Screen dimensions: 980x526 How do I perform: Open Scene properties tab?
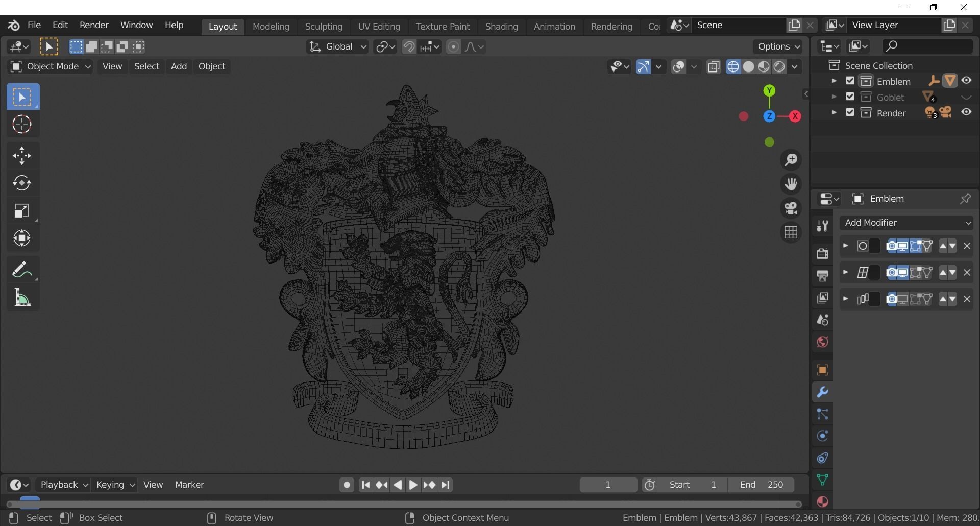(822, 320)
